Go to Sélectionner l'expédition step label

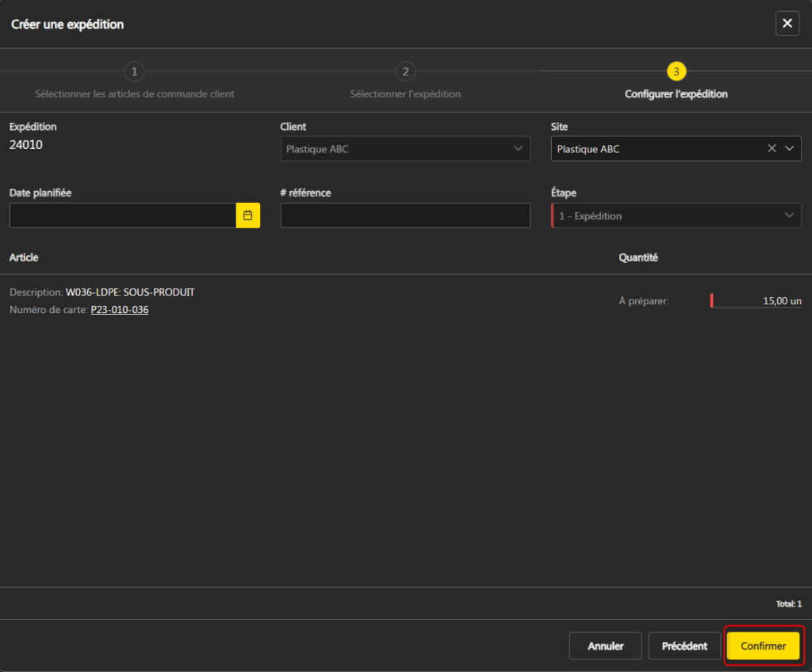(x=405, y=94)
